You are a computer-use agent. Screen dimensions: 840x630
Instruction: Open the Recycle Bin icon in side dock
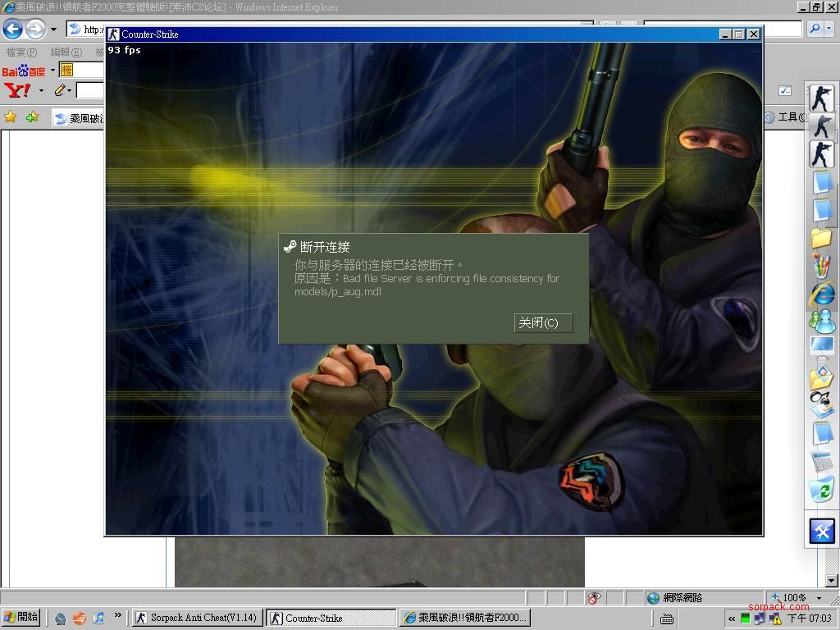click(822, 490)
